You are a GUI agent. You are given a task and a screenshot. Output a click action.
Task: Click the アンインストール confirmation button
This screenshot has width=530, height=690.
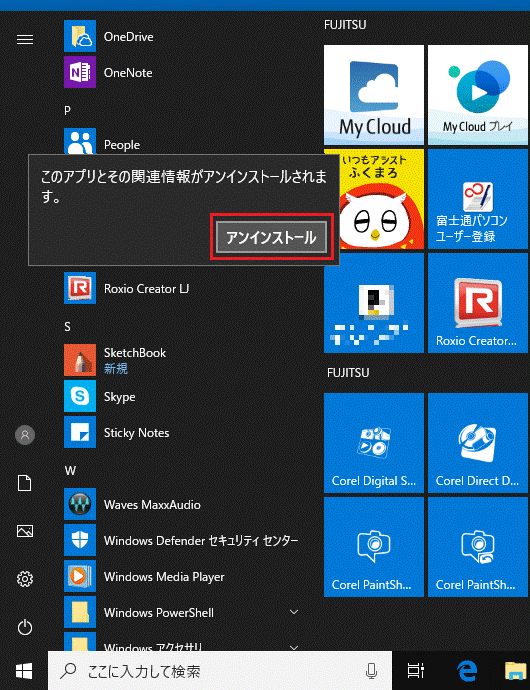click(272, 237)
